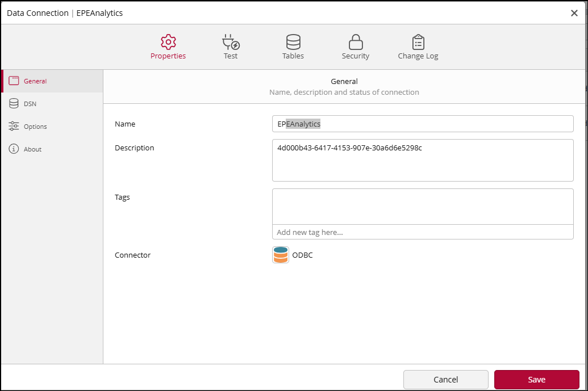Click the Options sliders icon in sidebar
588x391 pixels.
tap(14, 126)
